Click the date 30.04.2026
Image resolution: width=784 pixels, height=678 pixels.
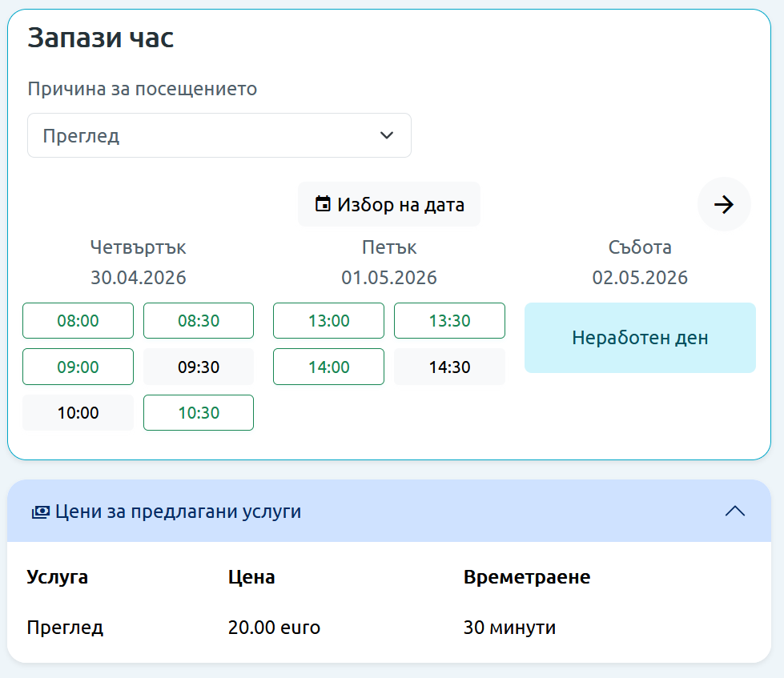tap(138, 277)
